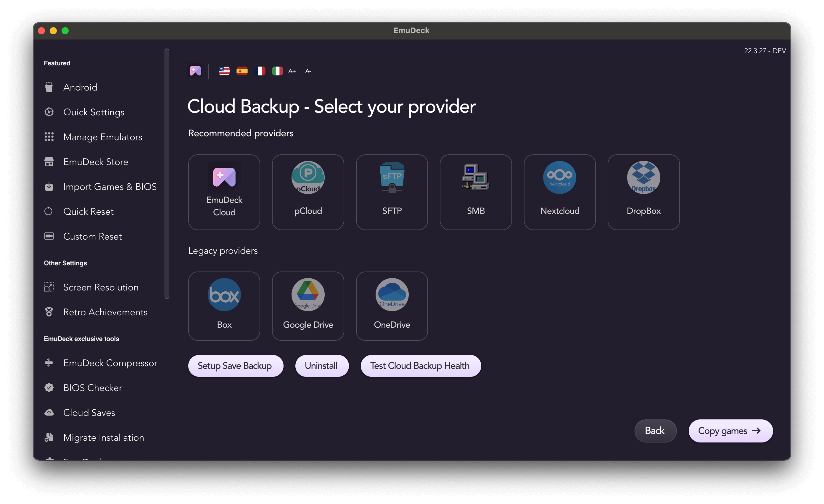Click the Setup Save Backup button
Screen dimensions: 824x504
(235, 366)
